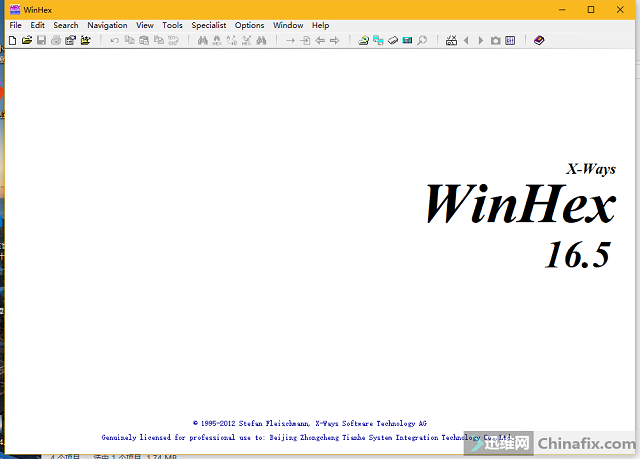Image resolution: width=640 pixels, height=459 pixels.
Task: Open the purple Help book icon
Action: point(539,40)
